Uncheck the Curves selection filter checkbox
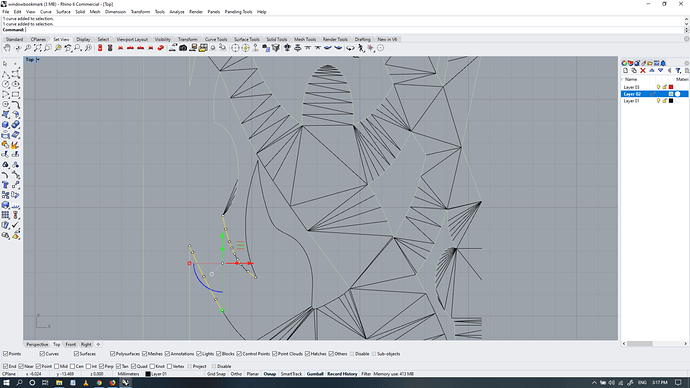Image resolution: width=690 pixels, height=388 pixels. [x=42, y=354]
